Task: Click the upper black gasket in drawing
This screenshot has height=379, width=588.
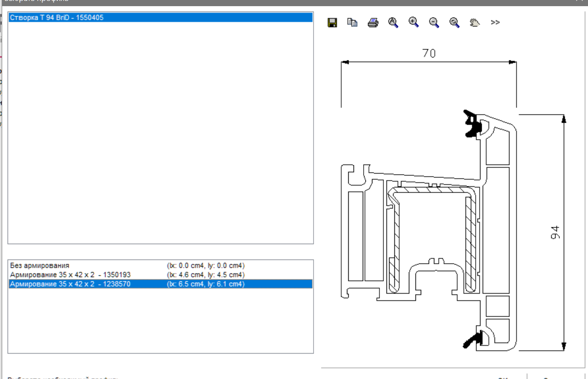Action: [473, 124]
